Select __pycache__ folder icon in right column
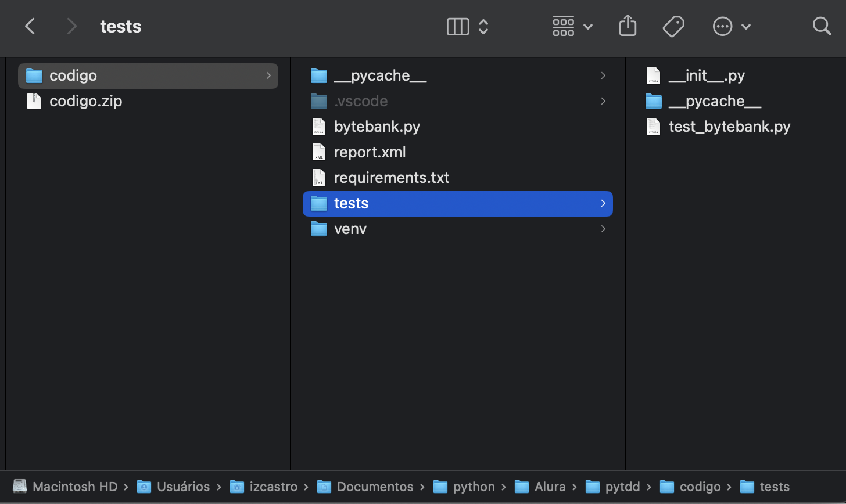The height and width of the screenshot is (504, 846). (654, 101)
